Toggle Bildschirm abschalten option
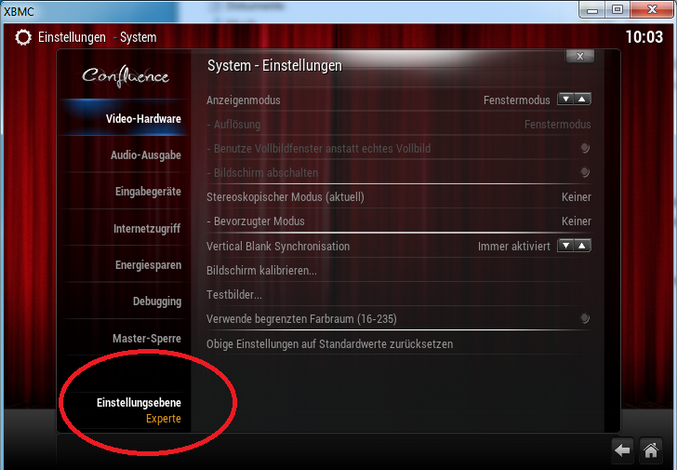677x470 pixels. [585, 172]
